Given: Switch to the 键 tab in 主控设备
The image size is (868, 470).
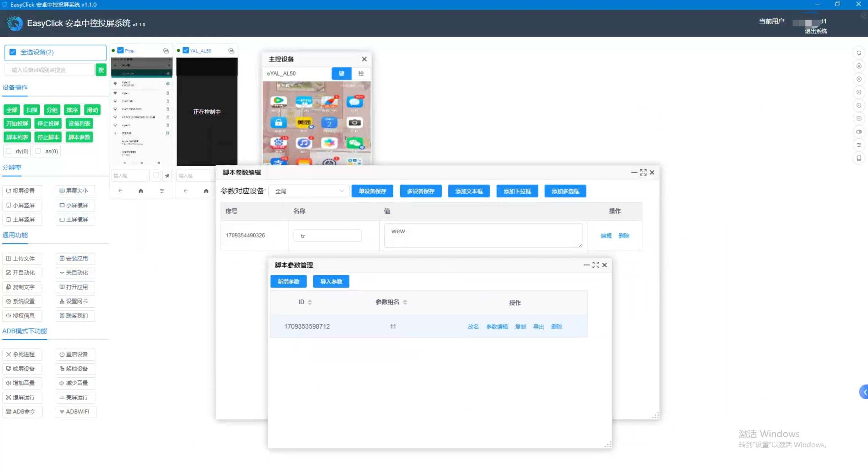Looking at the screenshot, I should click(341, 74).
